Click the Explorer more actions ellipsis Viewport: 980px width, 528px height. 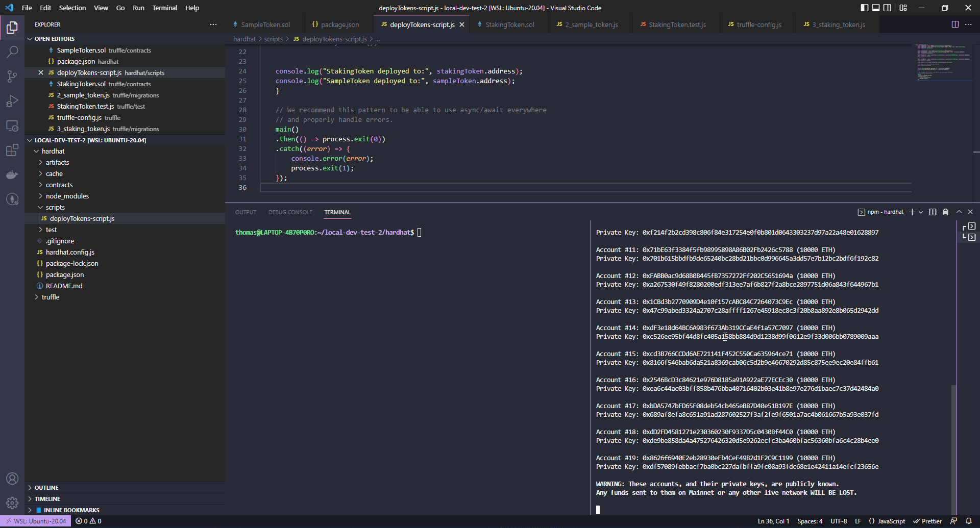click(x=213, y=24)
